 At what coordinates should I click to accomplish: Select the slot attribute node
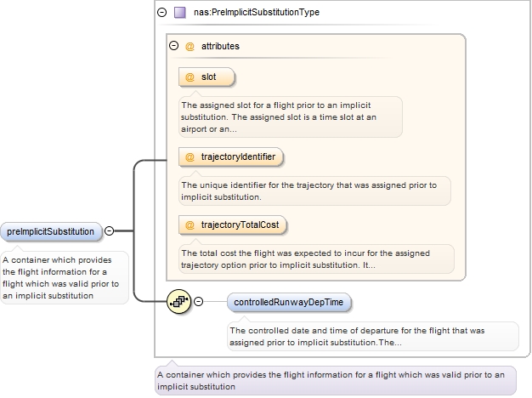pyautogui.click(x=207, y=77)
